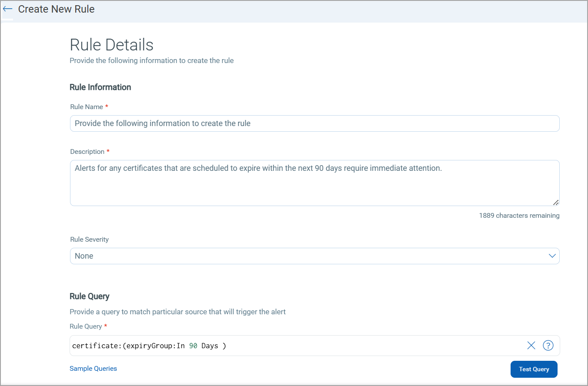
Task: Click the '1889 characters remaining' counter
Action: 519,216
